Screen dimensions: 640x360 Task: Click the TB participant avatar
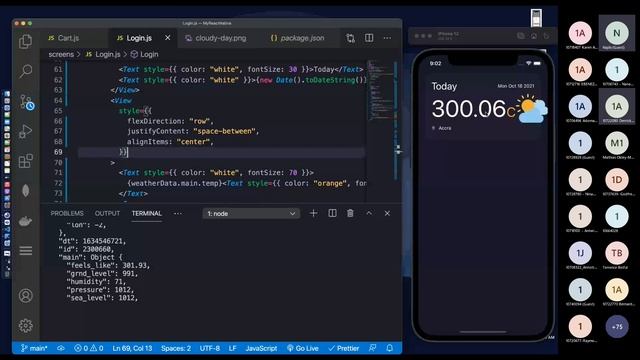(617, 253)
